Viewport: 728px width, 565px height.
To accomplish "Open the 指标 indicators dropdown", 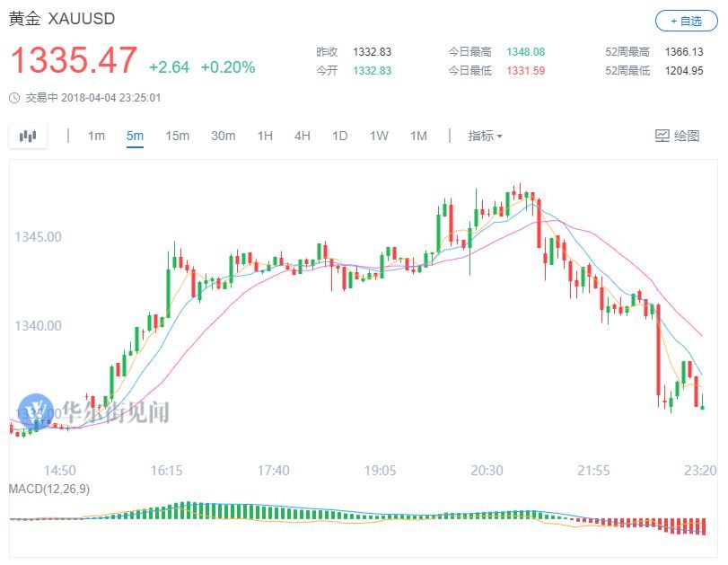I will pos(479,135).
